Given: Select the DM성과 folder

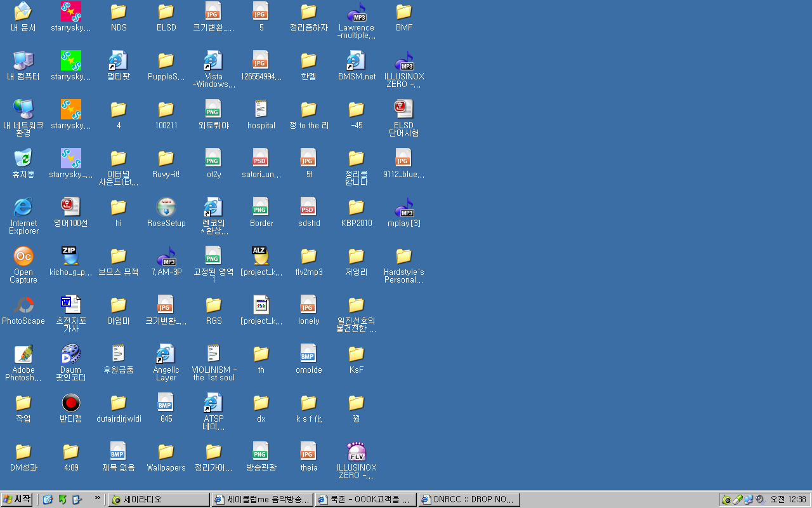Looking at the screenshot, I should pos(23,452).
